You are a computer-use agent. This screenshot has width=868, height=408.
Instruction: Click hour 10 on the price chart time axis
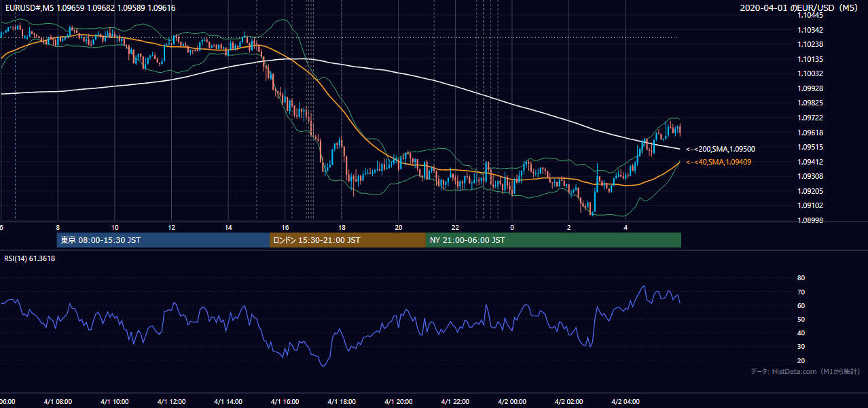[115, 227]
